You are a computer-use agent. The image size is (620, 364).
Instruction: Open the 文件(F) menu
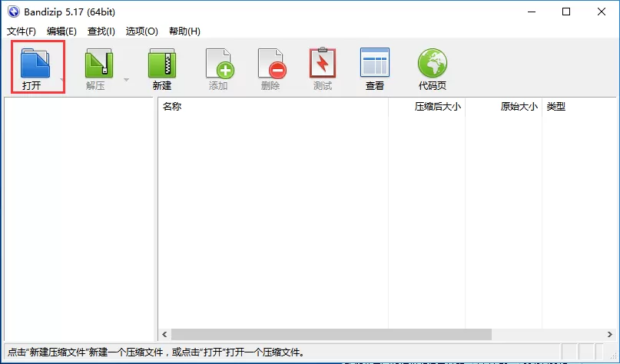22,31
